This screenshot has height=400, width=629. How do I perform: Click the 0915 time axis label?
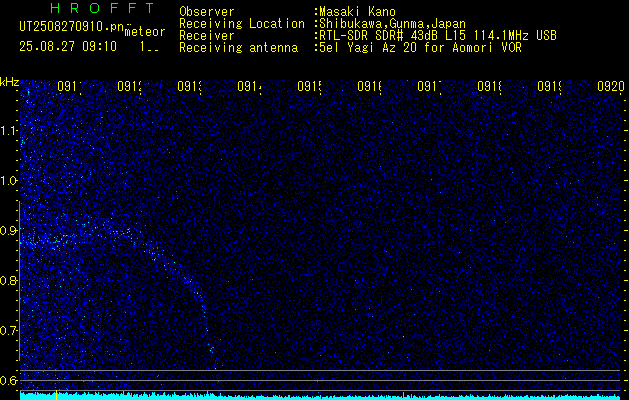click(309, 87)
